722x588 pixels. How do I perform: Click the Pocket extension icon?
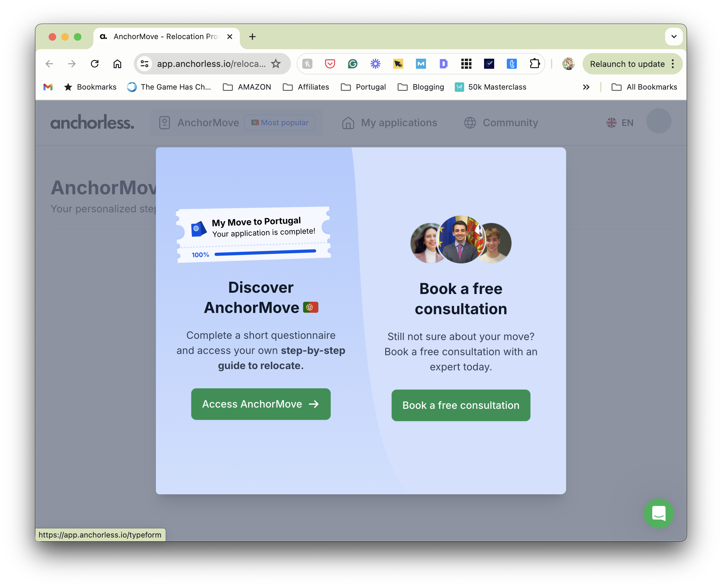click(x=330, y=64)
